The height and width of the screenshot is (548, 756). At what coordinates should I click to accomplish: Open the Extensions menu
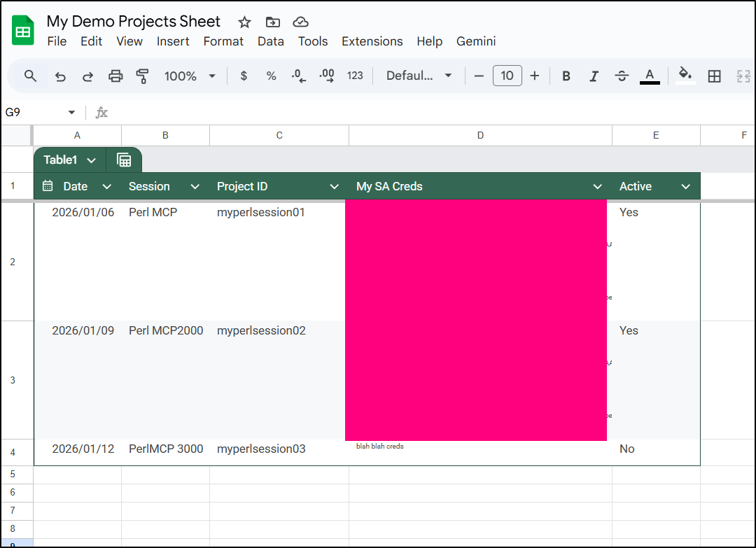click(x=372, y=41)
